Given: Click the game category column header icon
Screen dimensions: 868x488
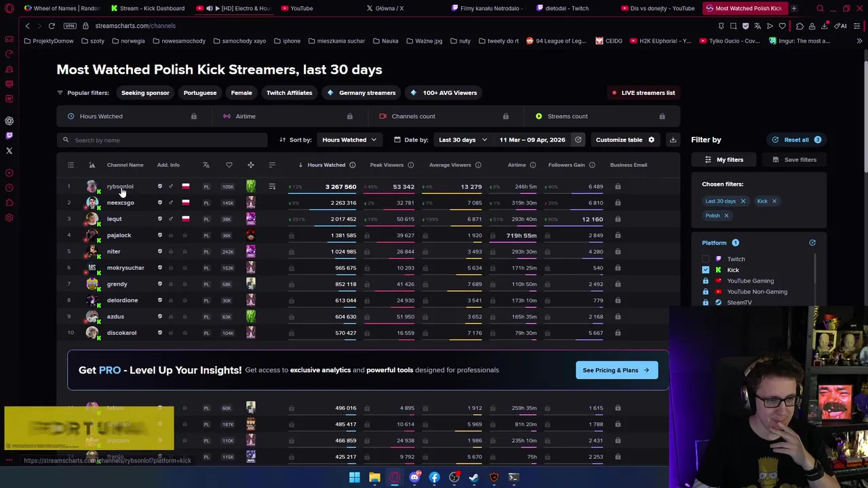Looking at the screenshot, I should point(251,165).
